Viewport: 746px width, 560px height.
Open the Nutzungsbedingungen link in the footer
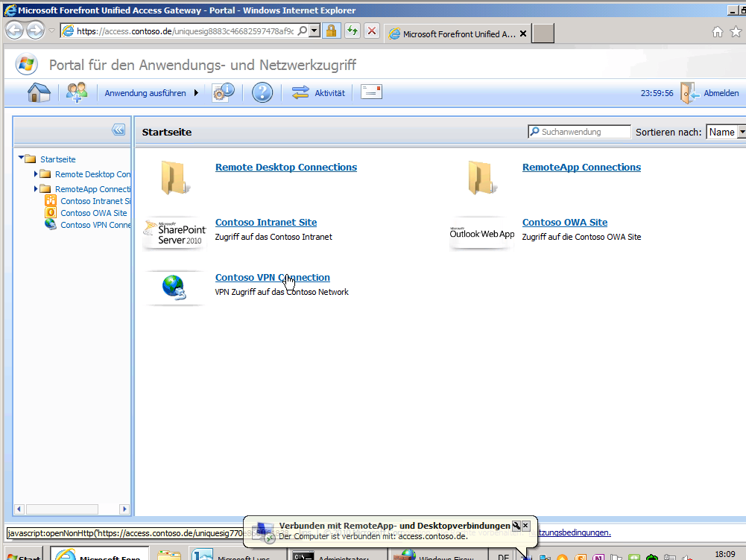point(575,532)
